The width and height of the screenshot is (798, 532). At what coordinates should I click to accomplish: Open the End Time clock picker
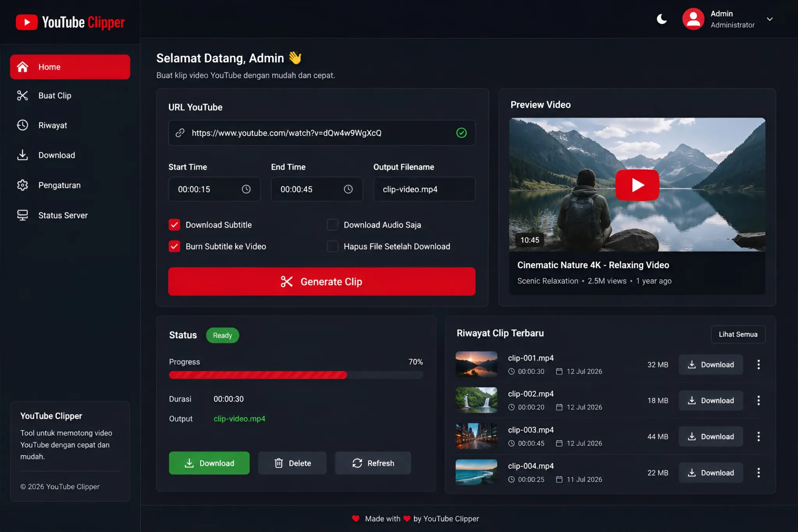(348, 189)
